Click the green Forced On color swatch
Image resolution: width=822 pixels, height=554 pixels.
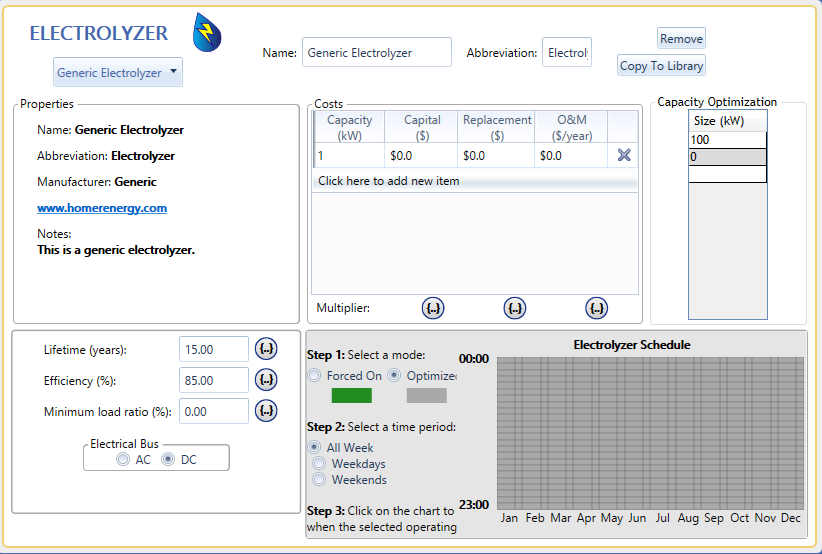click(352, 395)
